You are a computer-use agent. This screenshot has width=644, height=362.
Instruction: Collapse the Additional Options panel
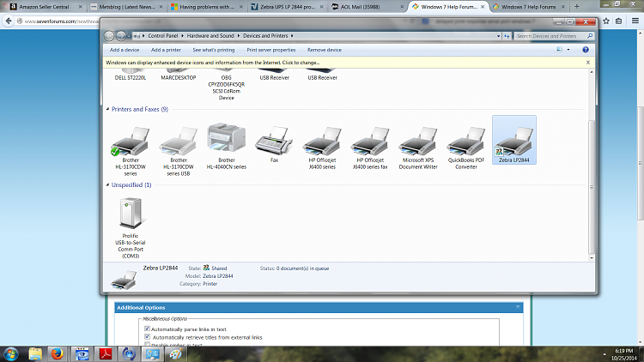[518, 307]
